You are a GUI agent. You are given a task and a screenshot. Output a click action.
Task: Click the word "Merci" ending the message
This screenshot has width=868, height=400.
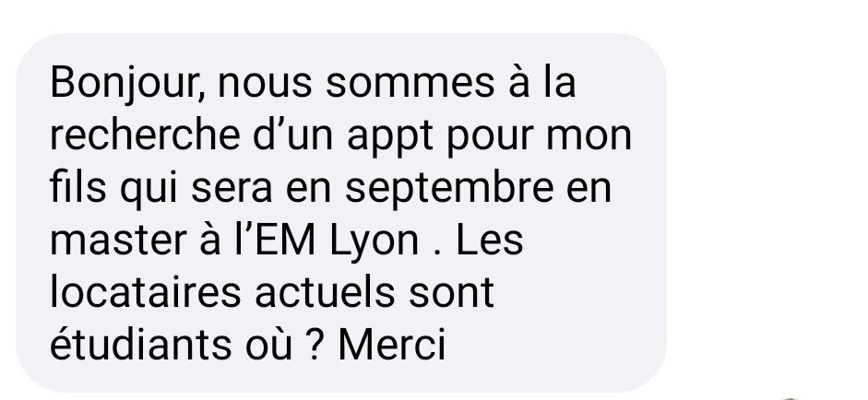(x=392, y=345)
